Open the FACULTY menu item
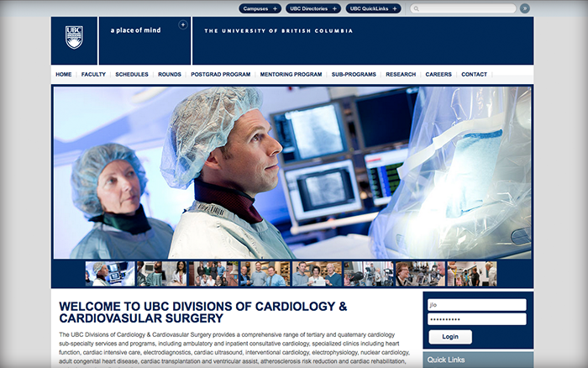Image resolution: width=588 pixels, height=368 pixels. (93, 74)
